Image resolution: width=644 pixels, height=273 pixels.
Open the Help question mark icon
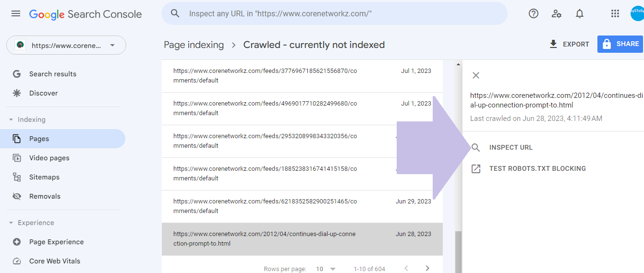[x=534, y=13]
